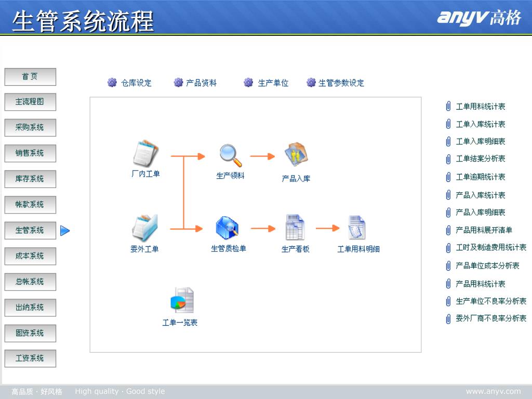
Task: Open report 工时及制造费用统计表
Action: click(x=491, y=248)
